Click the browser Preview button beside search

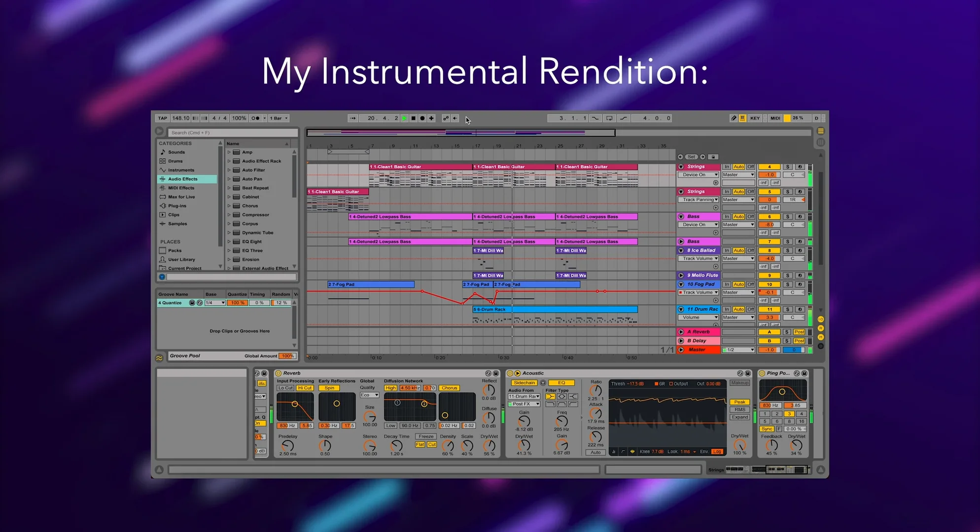coord(159,131)
